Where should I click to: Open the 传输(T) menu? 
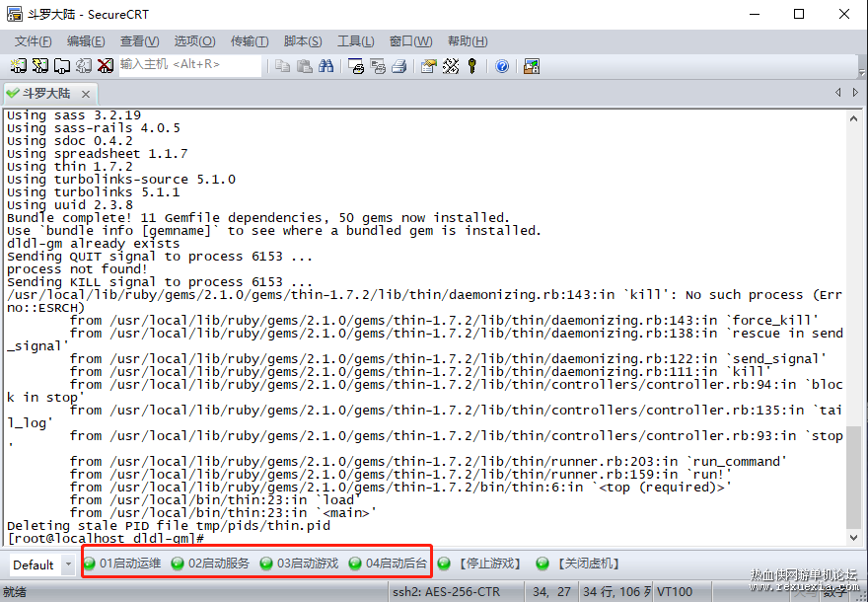(x=250, y=41)
